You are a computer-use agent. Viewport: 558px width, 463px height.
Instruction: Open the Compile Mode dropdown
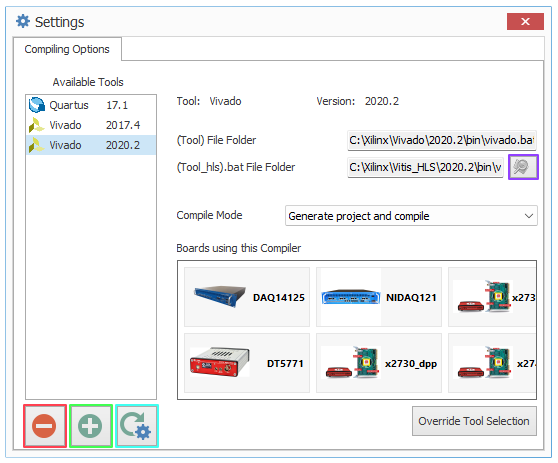pos(411,216)
